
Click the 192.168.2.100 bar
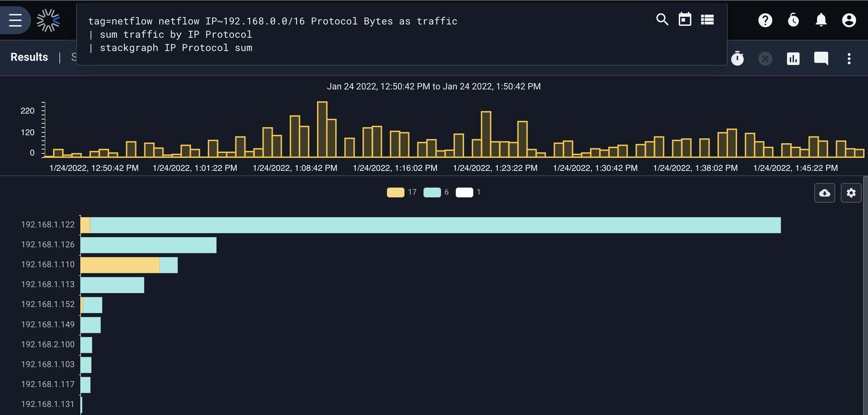click(x=86, y=345)
